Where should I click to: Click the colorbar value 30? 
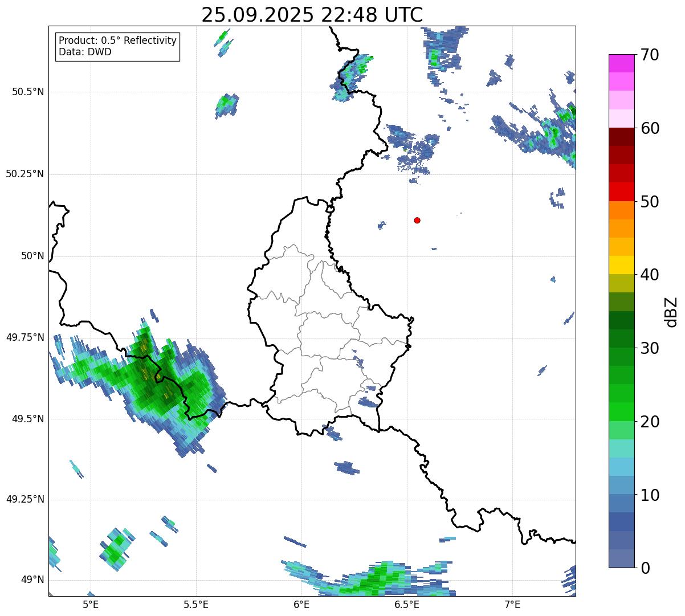tap(650, 348)
